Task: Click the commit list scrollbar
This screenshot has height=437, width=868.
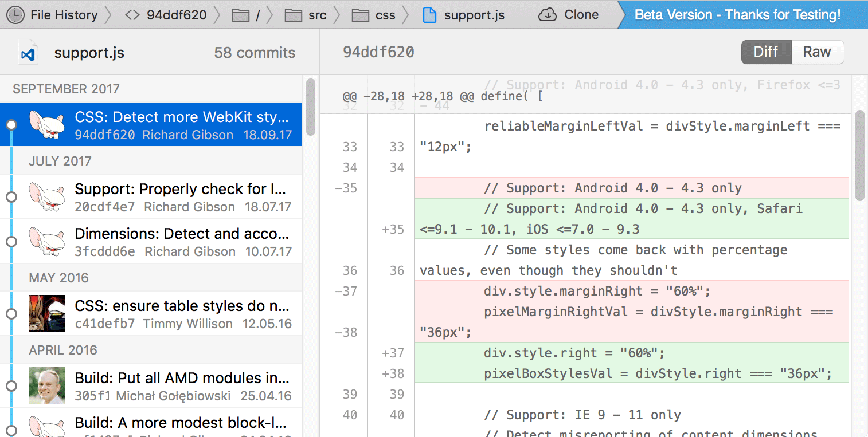Action: click(311, 107)
